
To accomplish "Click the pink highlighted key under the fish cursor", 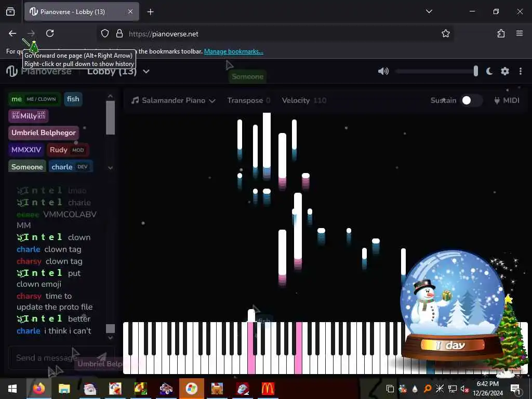I will [x=251, y=348].
